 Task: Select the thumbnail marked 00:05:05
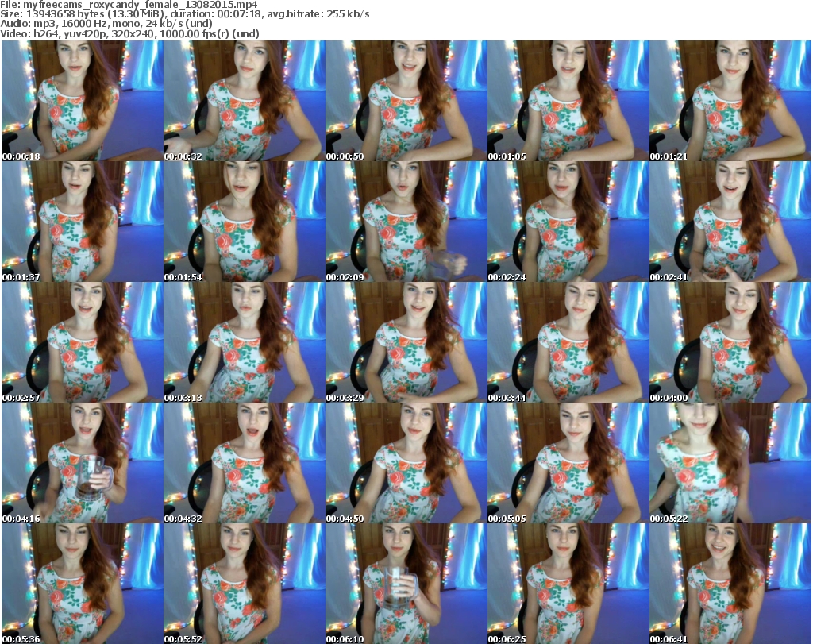[568, 463]
